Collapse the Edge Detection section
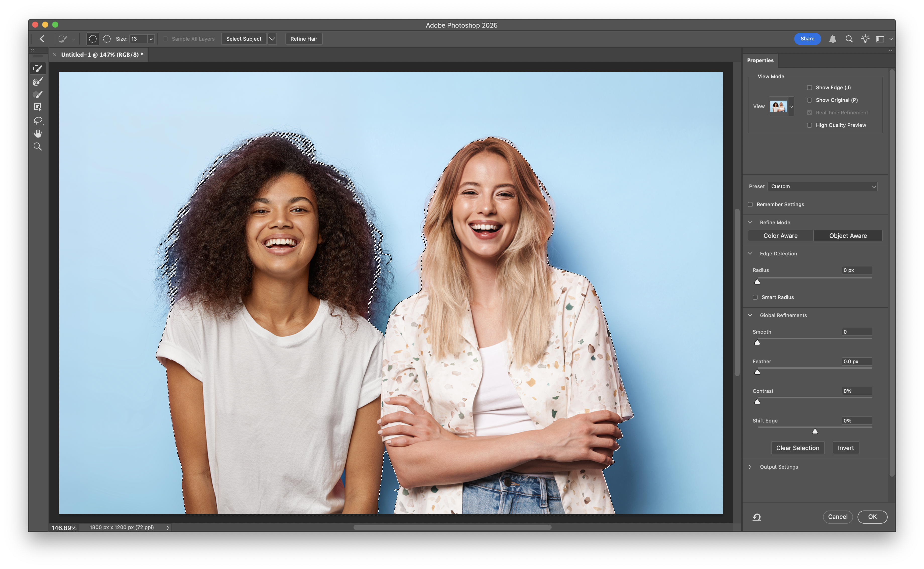 (x=750, y=254)
